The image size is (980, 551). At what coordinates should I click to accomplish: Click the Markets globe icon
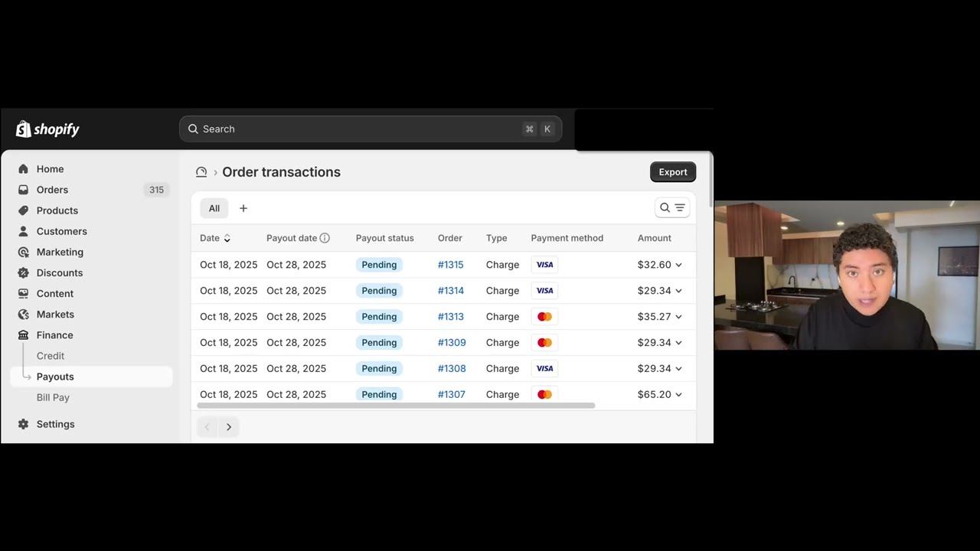pos(23,314)
